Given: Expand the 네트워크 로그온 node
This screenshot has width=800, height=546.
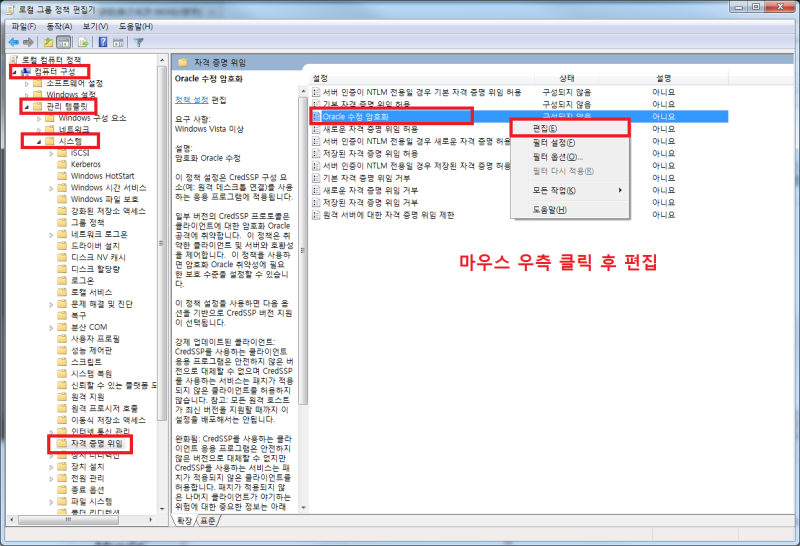Looking at the screenshot, I should [51, 235].
